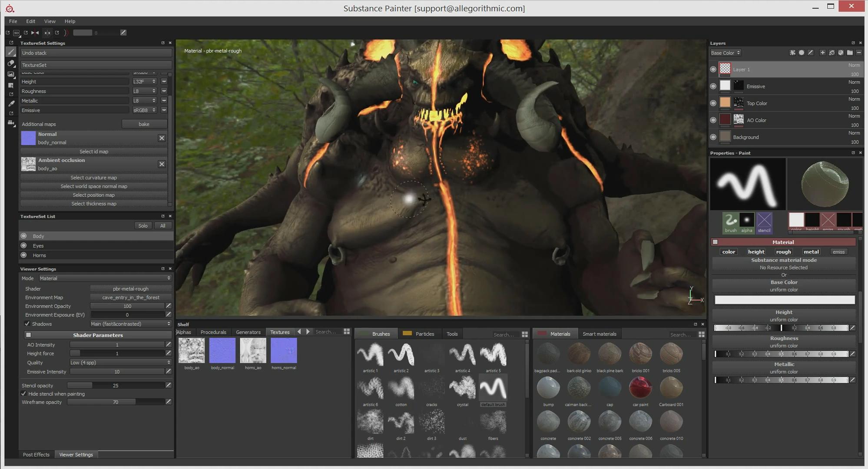Delete layer using minus icon

point(859,53)
